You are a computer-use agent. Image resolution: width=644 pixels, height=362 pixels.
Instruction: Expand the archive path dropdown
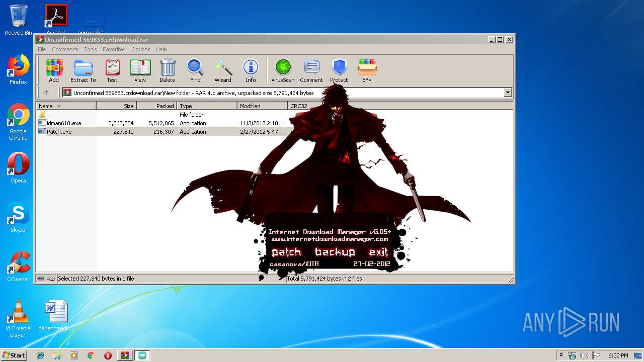508,93
